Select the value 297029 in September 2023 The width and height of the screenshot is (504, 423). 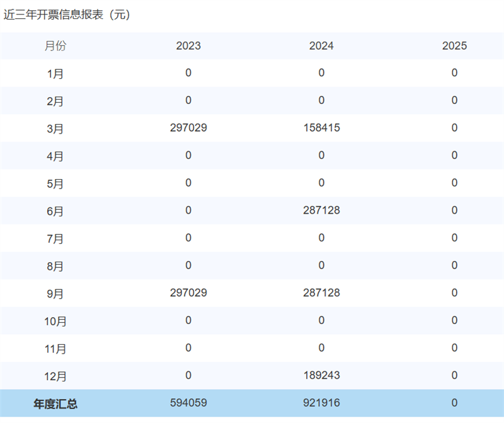[188, 293]
